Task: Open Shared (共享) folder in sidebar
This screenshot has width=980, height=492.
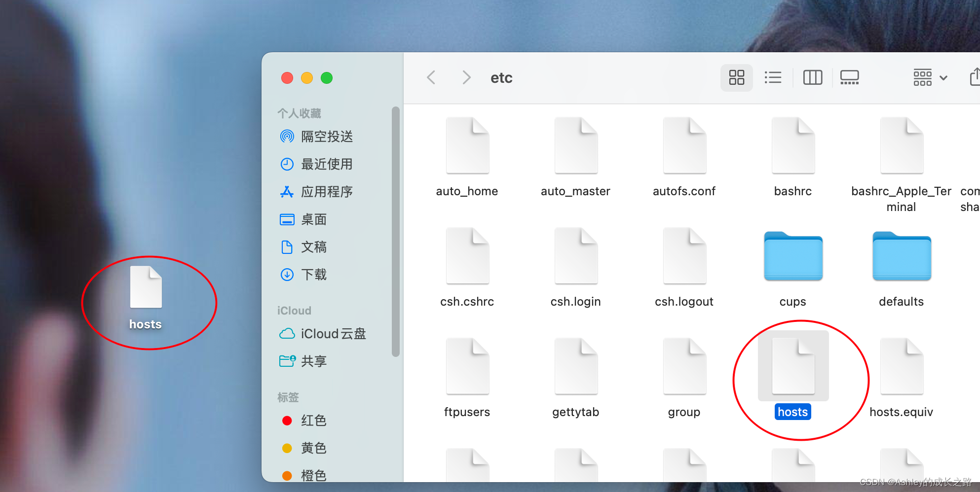Action: [x=314, y=361]
